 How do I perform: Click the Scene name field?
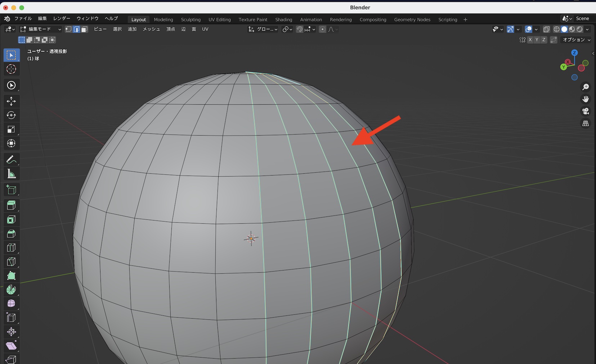[582, 19]
